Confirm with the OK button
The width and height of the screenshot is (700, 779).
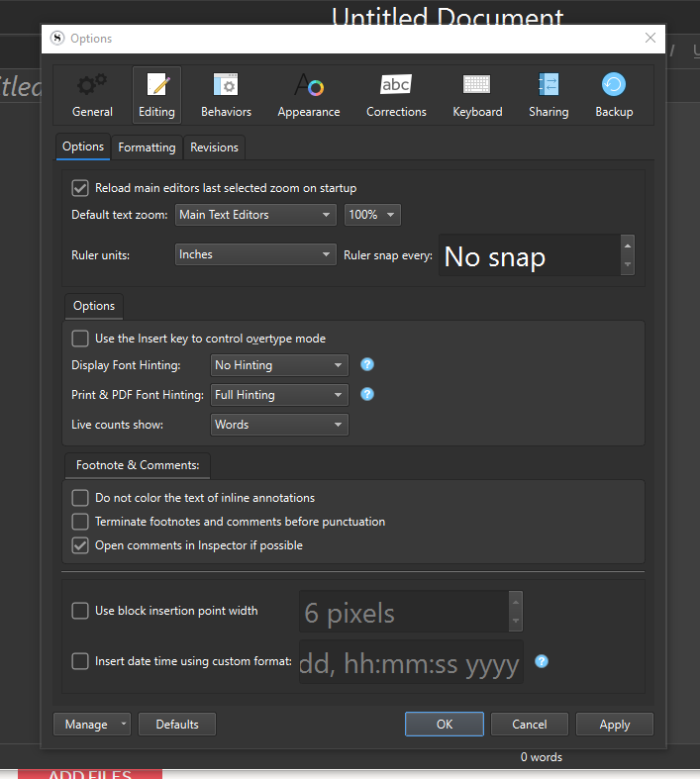[x=445, y=725]
